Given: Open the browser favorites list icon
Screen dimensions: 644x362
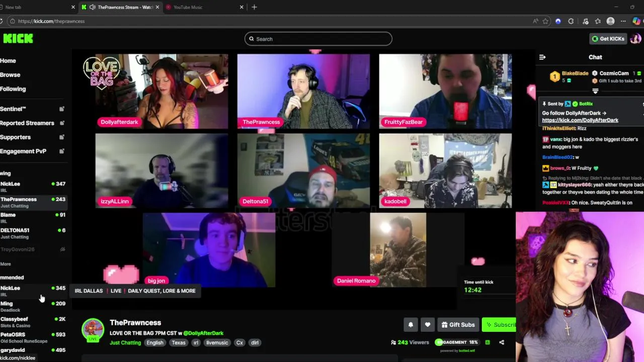Looking at the screenshot, I should (x=598, y=21).
